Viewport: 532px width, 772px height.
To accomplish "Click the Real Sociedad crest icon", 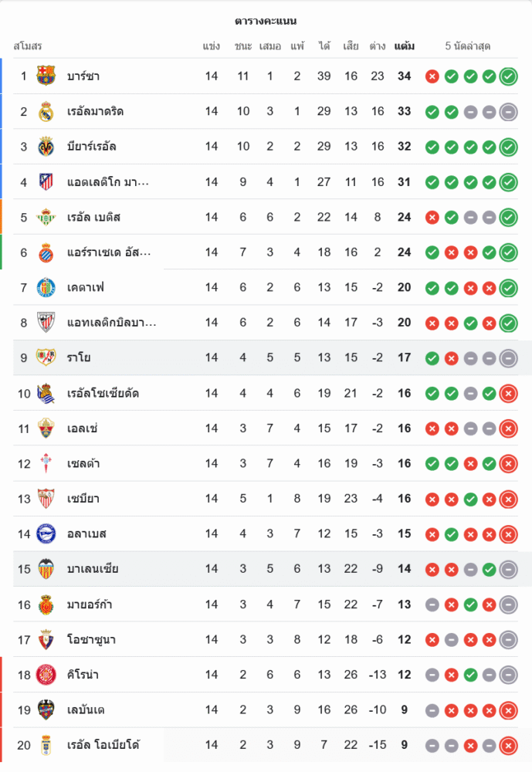I will click(x=46, y=394).
